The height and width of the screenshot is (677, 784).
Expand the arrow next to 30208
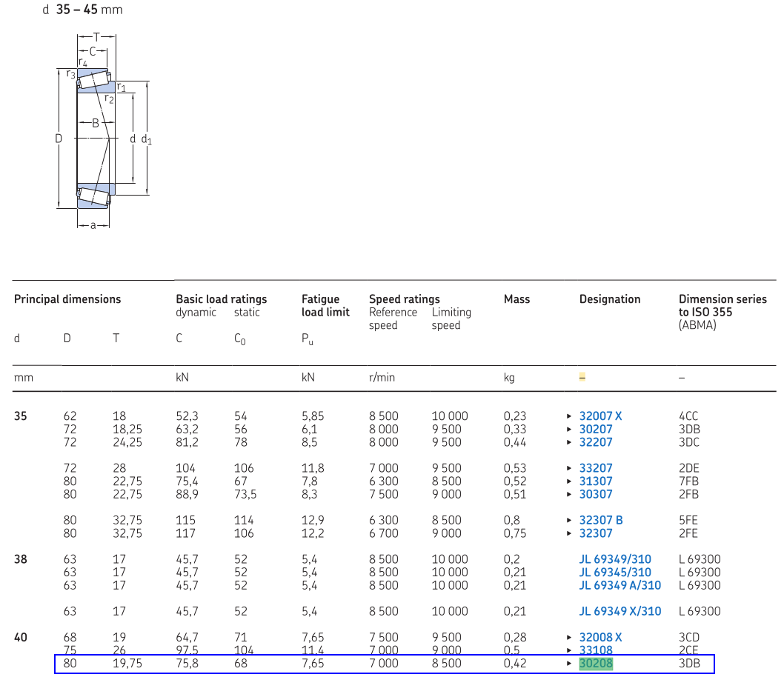click(571, 664)
